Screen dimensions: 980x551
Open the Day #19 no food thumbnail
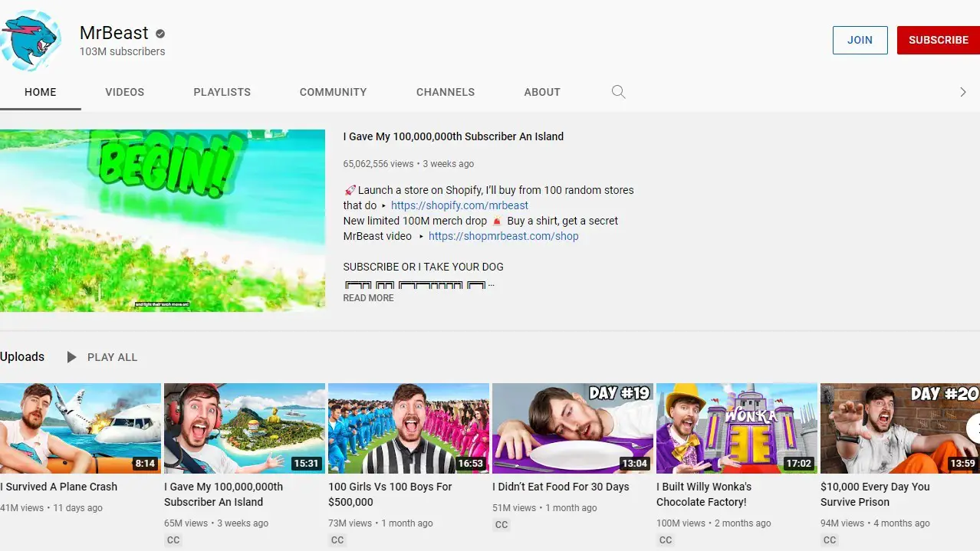tap(573, 428)
